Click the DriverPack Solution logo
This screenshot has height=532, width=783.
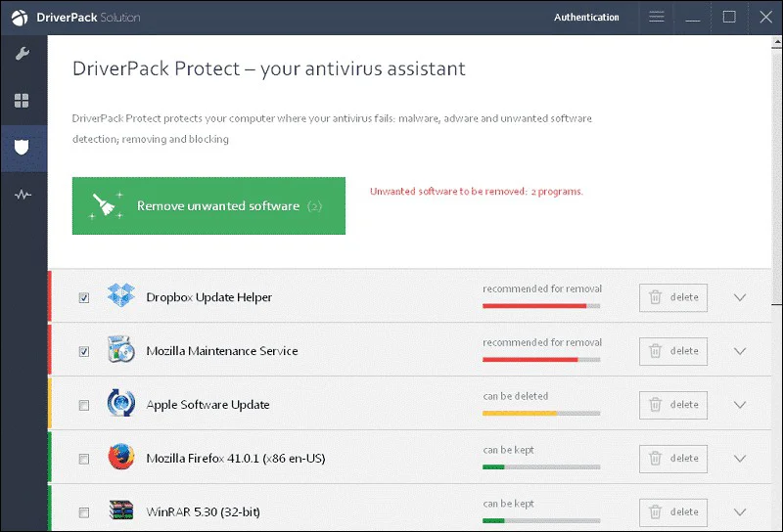tap(20, 18)
